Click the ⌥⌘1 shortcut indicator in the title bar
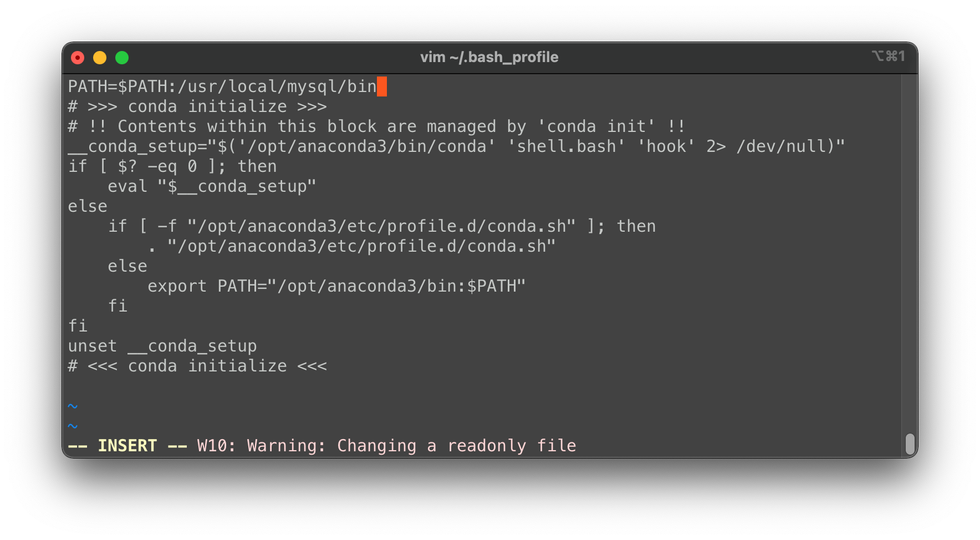 tap(888, 56)
